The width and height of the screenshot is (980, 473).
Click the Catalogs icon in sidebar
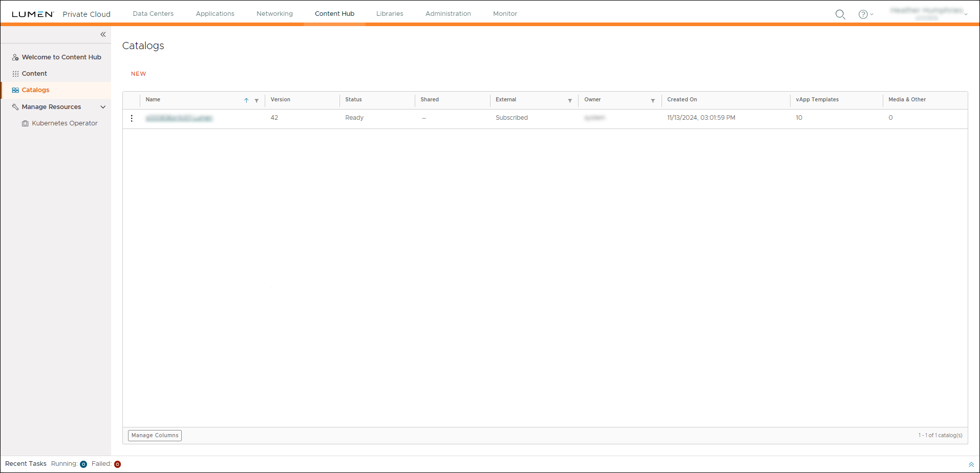[x=15, y=90]
